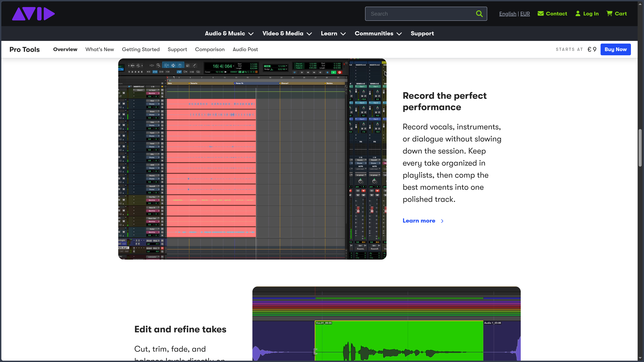Click the page vertical scrollbar thumb
Screen dimensions: 644x362
[x=640, y=148]
